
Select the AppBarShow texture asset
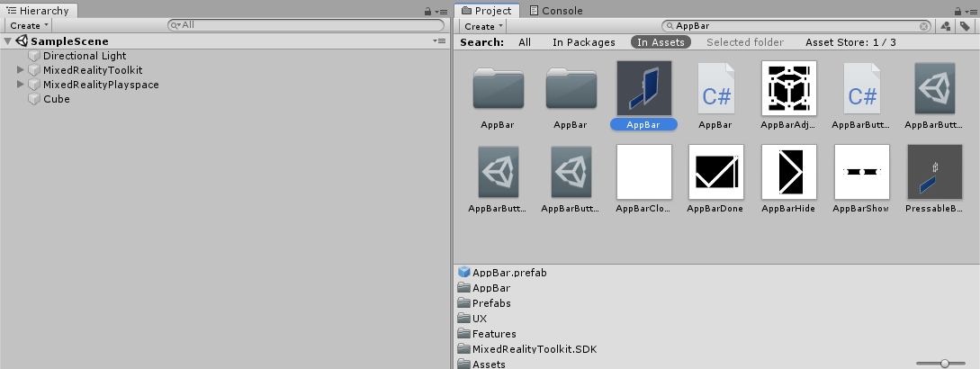tap(861, 172)
